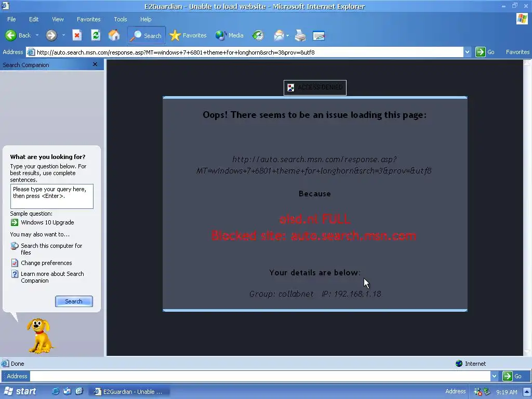Open the View menu
The image size is (532, 399).
pos(58,19)
